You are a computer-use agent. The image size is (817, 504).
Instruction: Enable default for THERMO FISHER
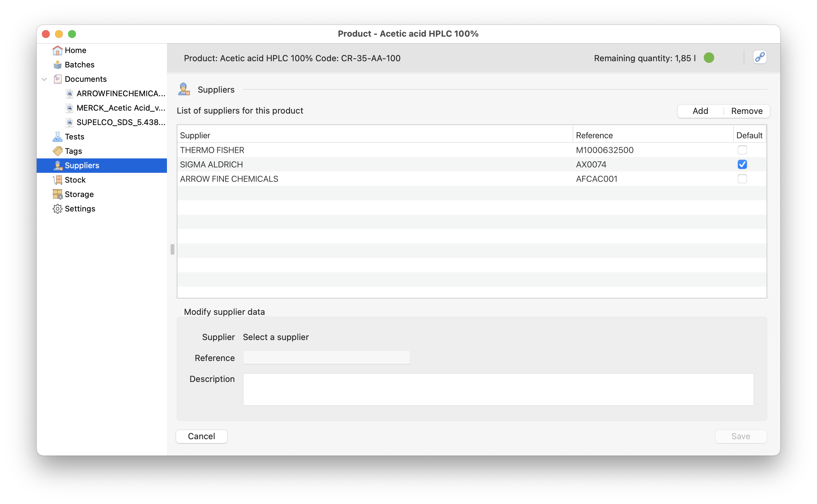click(742, 150)
